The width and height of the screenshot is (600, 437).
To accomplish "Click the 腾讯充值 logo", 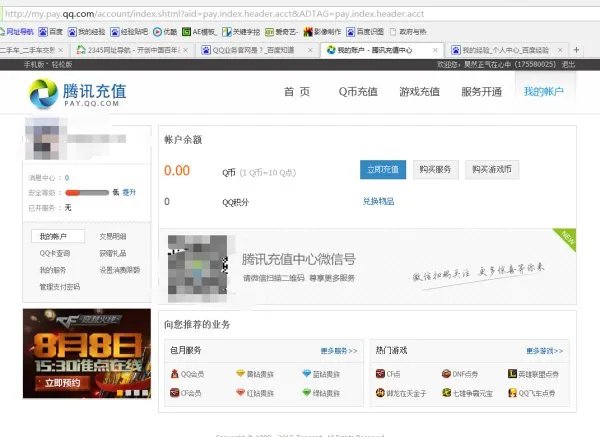I will (x=78, y=94).
